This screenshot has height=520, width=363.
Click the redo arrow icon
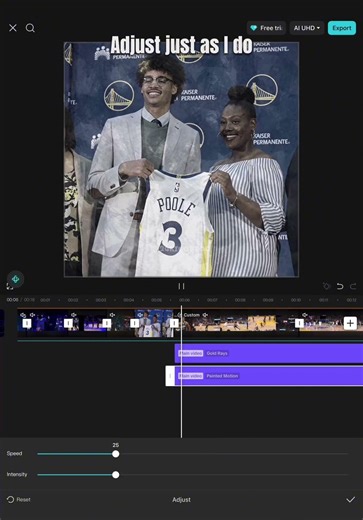(353, 286)
